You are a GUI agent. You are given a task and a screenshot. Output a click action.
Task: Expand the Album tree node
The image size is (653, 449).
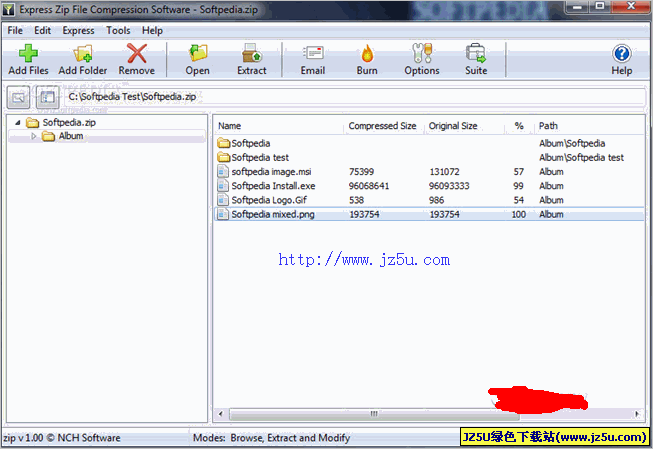click(34, 136)
